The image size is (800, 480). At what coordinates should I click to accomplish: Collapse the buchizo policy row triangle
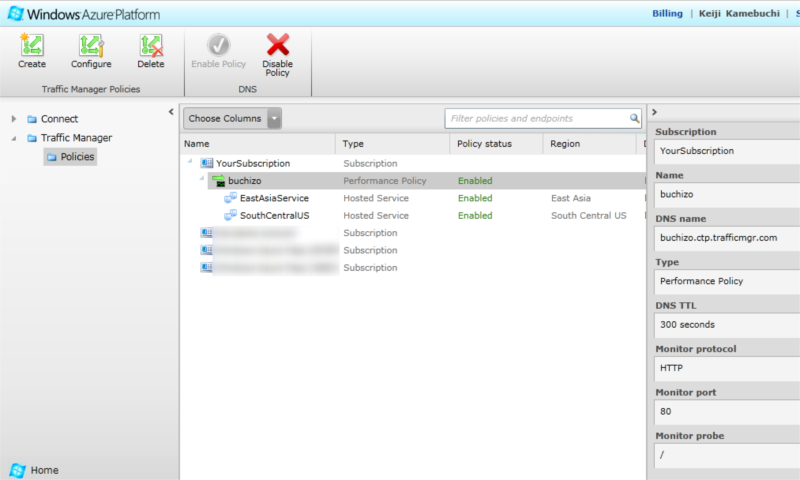(x=202, y=179)
